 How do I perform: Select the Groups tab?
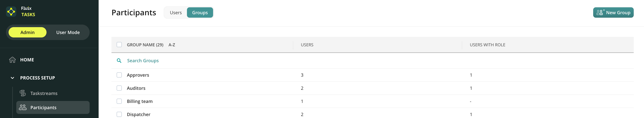tap(200, 12)
